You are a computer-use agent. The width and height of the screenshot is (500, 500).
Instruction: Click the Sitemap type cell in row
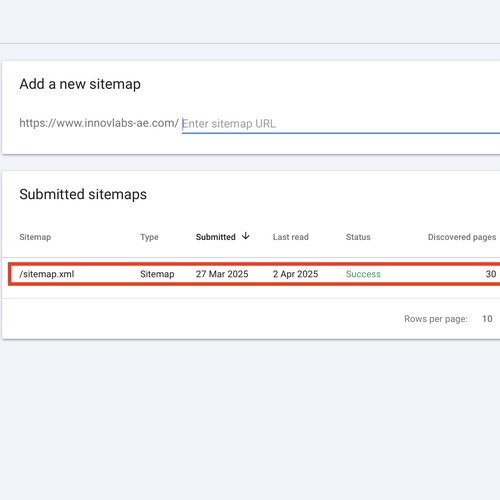(157, 274)
